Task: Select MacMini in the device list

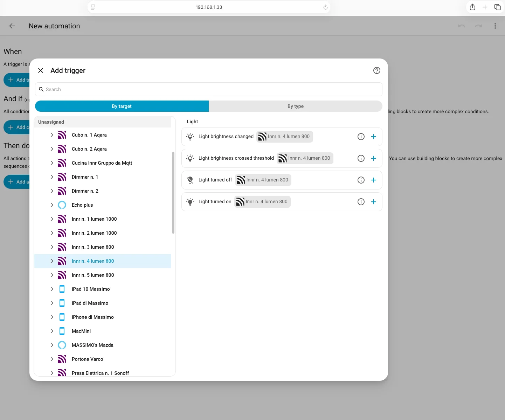Action: (102, 331)
